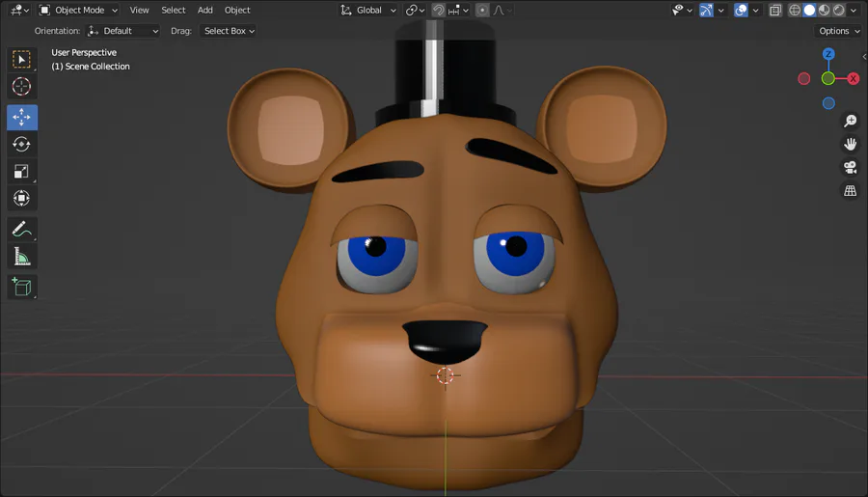Click the Z axis gizmo handle

[x=828, y=54]
